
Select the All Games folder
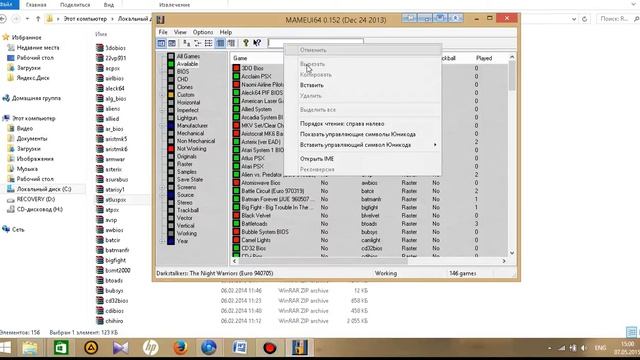pos(188,56)
